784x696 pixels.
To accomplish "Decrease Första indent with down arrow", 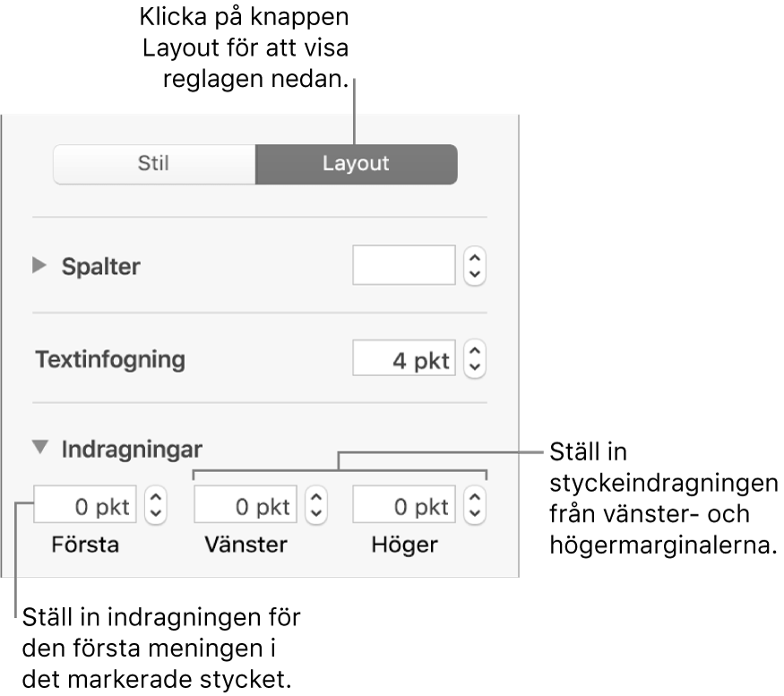I will [155, 514].
